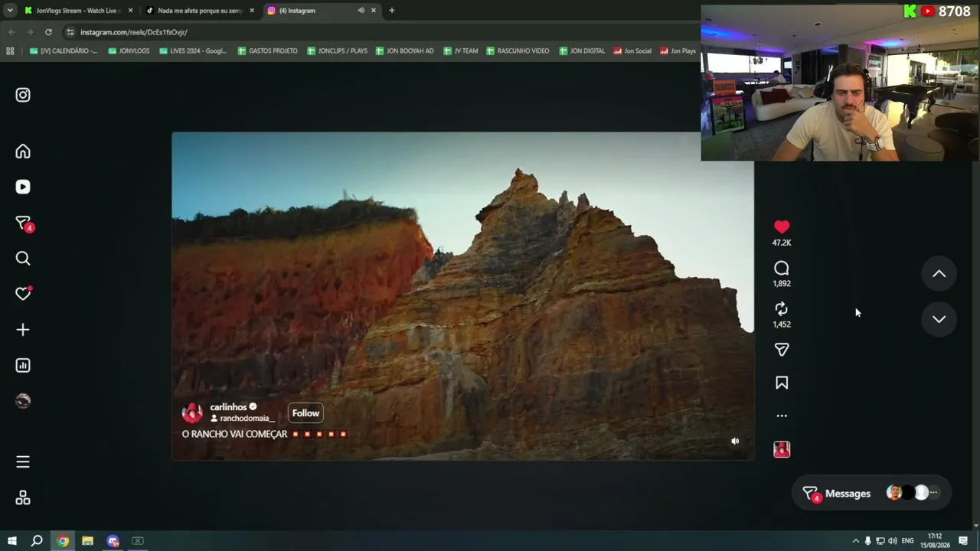The image size is (980, 551).
Task: Open the Windows notification center
Action: pyautogui.click(x=963, y=541)
